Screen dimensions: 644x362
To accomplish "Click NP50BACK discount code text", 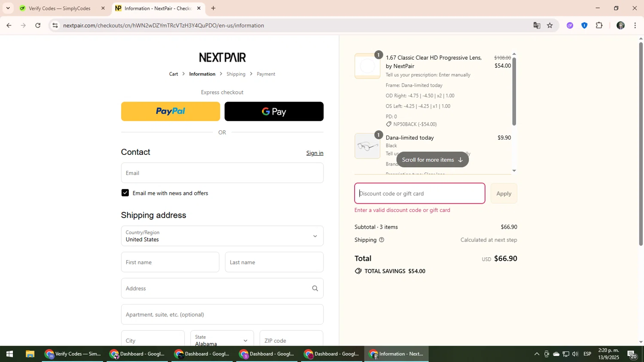I will (415, 124).
